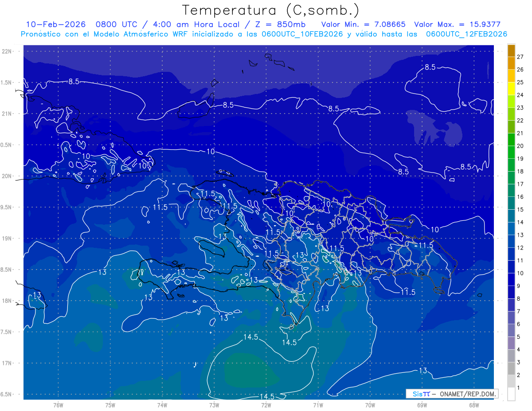The height and width of the screenshot is (411, 532).
Task: Click the 9.5N latitude axis label
Action: [x=7, y=207]
